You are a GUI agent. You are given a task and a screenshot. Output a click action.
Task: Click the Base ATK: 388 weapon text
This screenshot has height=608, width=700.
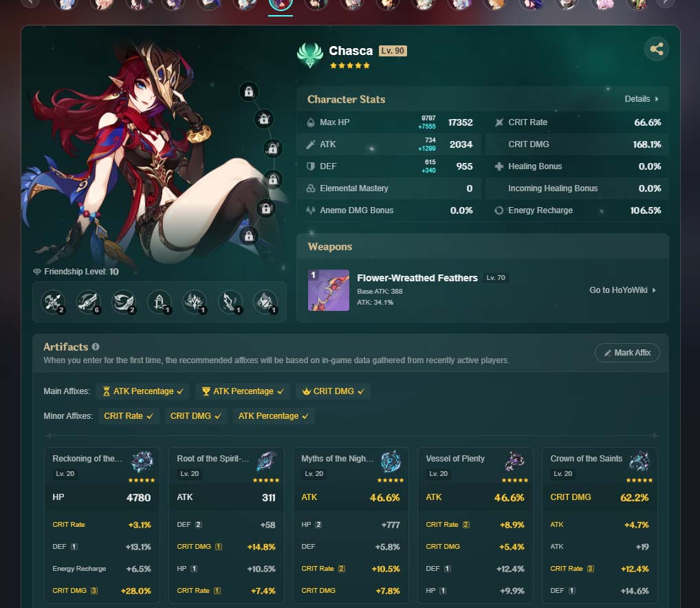[x=380, y=291]
